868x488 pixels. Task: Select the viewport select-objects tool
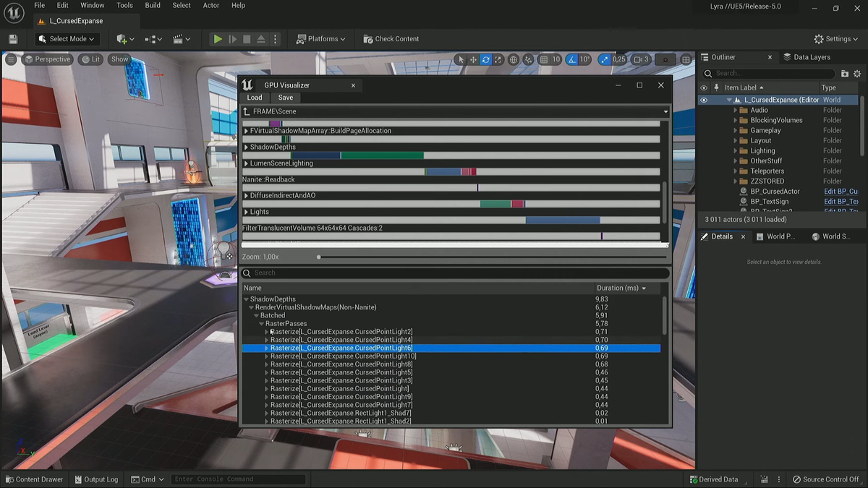point(461,59)
